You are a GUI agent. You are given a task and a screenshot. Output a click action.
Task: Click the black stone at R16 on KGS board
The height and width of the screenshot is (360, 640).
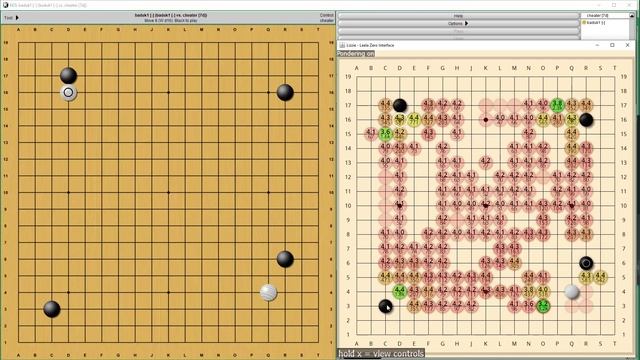[285, 93]
